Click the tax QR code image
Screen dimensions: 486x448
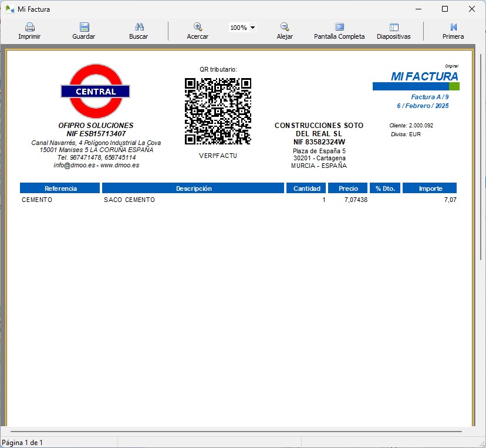218,111
